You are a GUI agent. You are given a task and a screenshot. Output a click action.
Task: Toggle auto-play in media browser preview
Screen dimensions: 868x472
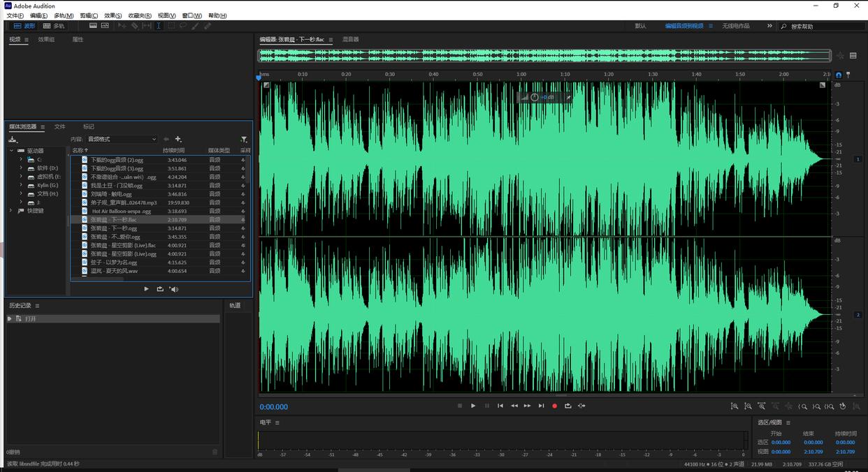[173, 289]
